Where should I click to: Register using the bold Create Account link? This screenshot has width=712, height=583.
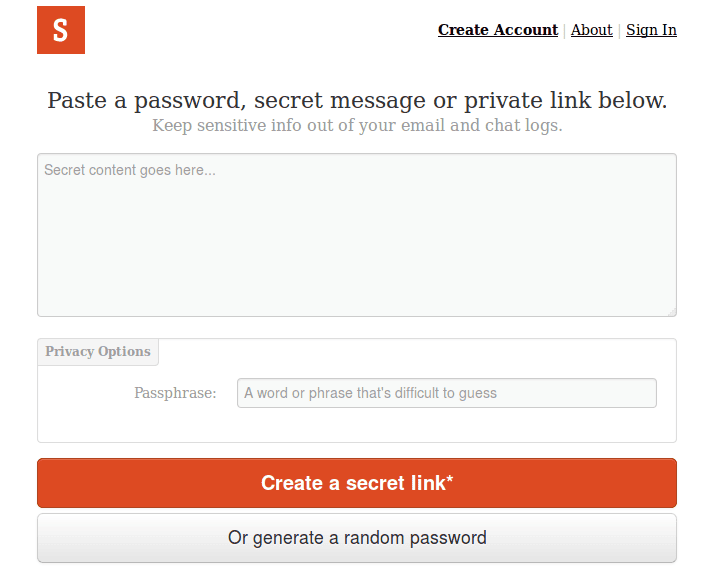point(497,30)
